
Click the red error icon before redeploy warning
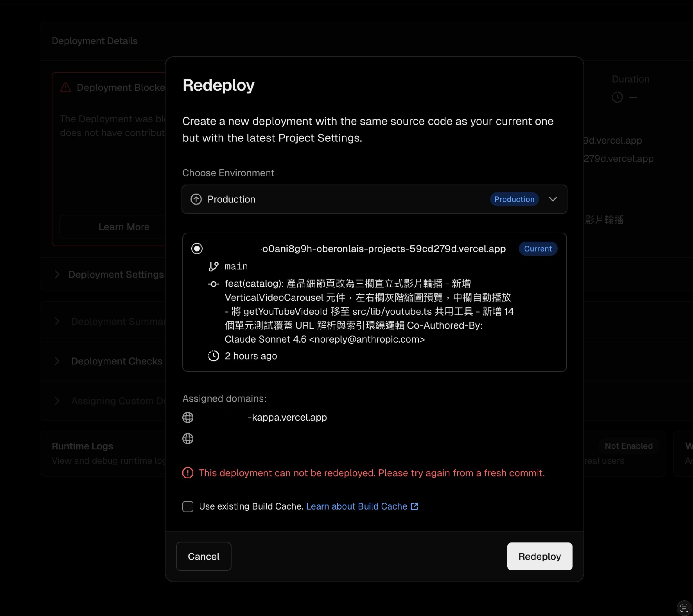pyautogui.click(x=187, y=473)
